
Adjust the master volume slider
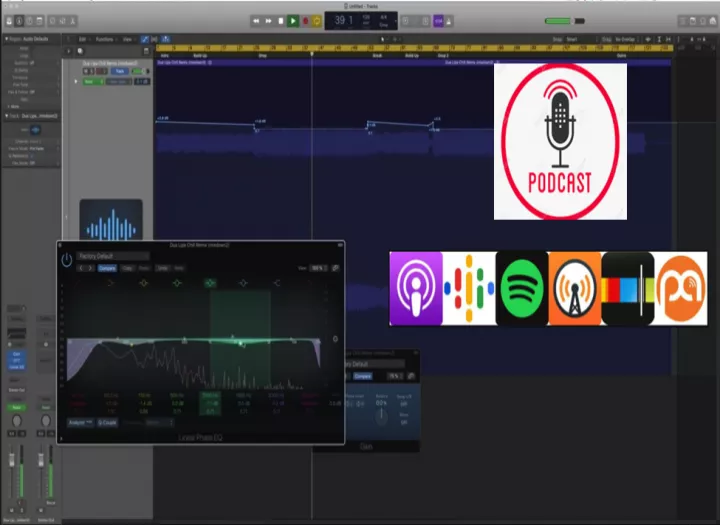(565, 21)
